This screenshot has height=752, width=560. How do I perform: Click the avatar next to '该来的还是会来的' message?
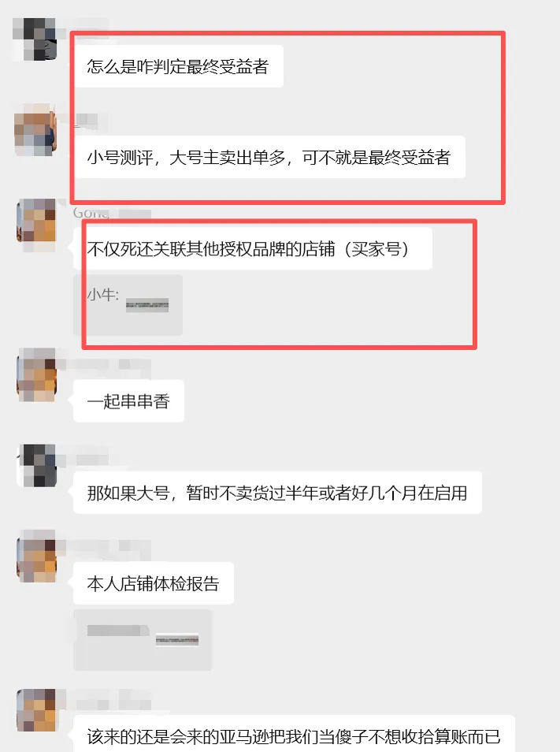tap(37, 710)
